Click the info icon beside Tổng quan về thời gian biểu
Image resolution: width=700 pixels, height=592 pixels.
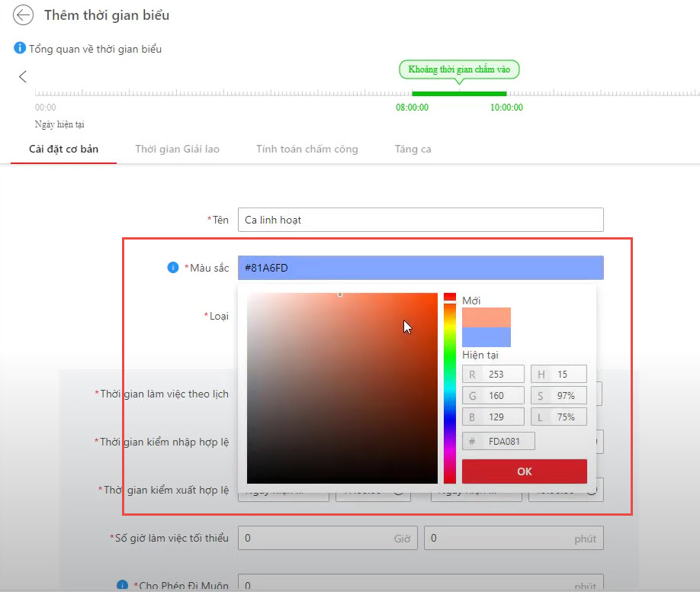click(20, 48)
